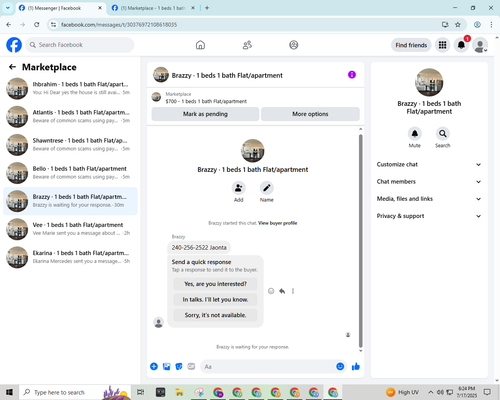Open Ihbrahim conversation in list
Image resolution: width=500 pixels, height=400 pixels.
[x=70, y=88]
